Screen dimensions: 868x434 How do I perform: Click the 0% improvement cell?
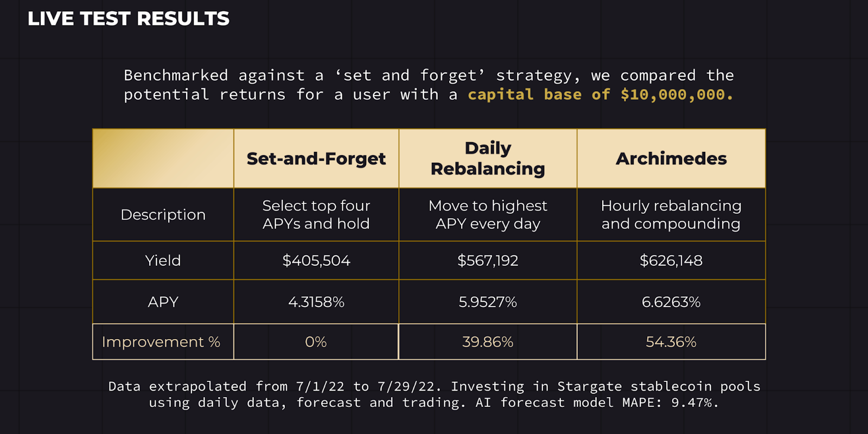[316, 342]
